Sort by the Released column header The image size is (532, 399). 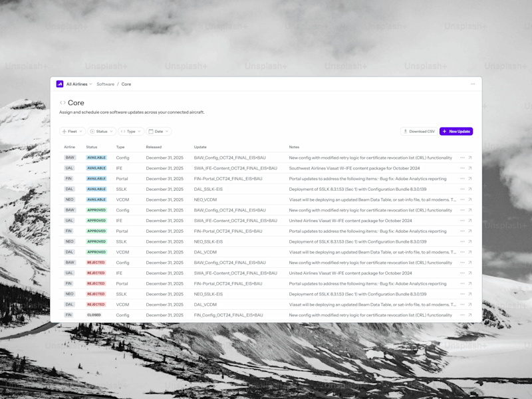tap(154, 147)
